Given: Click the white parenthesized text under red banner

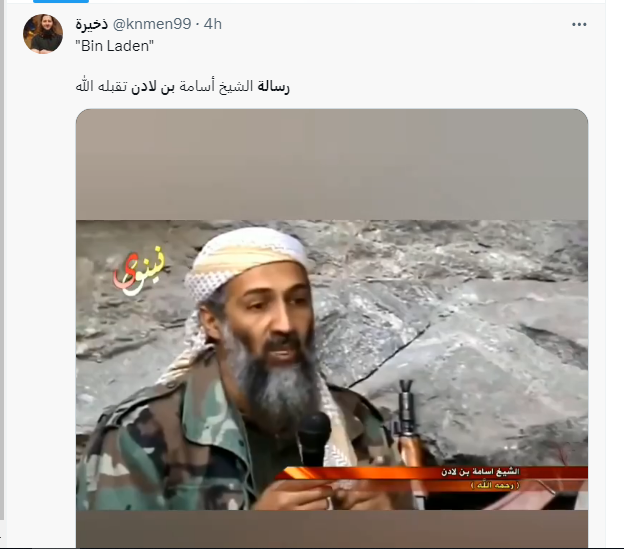Looking at the screenshot, I should pos(494,485).
